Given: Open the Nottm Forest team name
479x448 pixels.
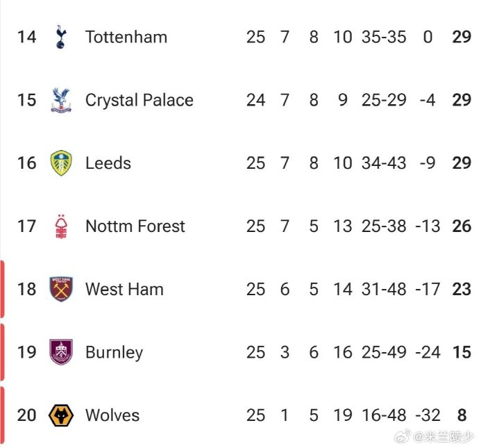Looking at the screenshot, I should [135, 226].
